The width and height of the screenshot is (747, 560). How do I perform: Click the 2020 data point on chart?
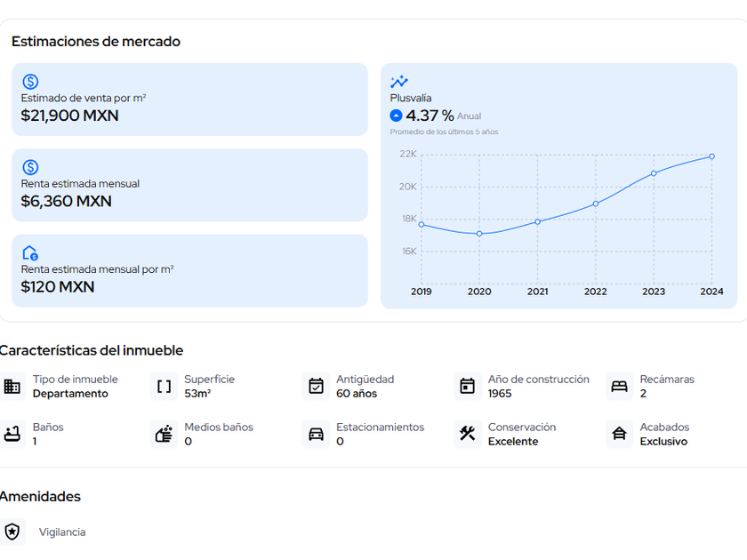click(x=479, y=234)
